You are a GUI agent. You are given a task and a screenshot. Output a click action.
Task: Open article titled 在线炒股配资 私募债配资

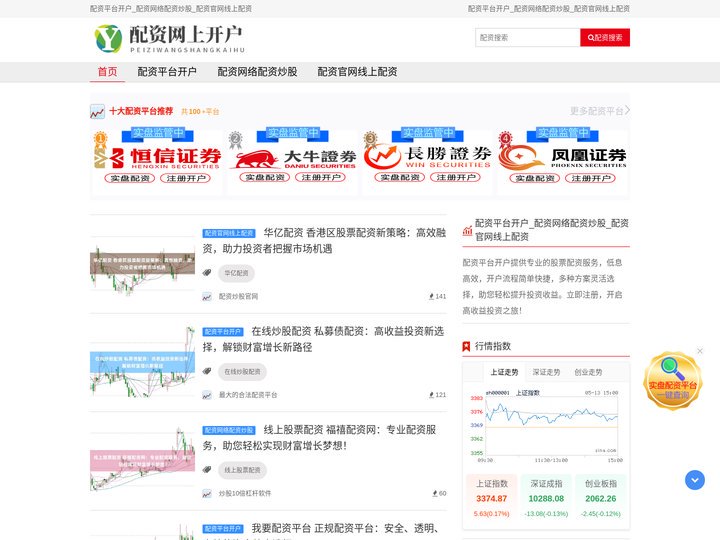pos(323,339)
